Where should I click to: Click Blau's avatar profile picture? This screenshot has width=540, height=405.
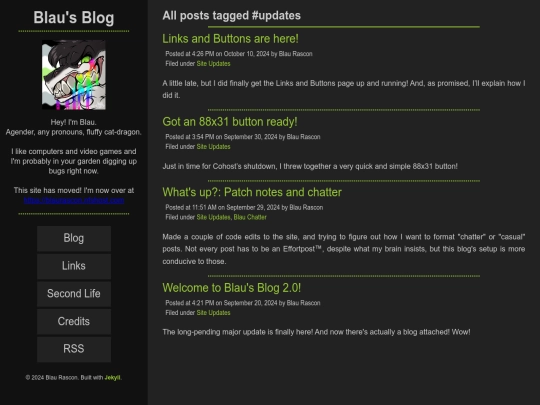click(x=74, y=75)
